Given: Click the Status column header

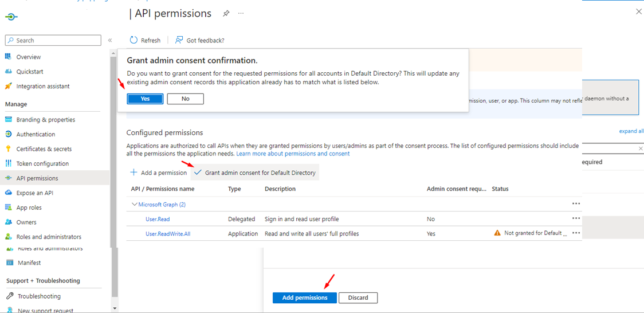Looking at the screenshot, I should pyautogui.click(x=500, y=189).
